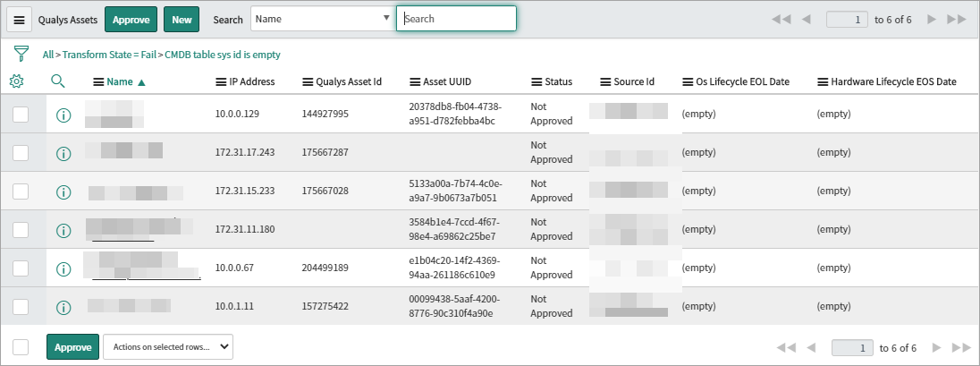
Task: Open info icon for row 10.0.0.67
Action: [x=63, y=269]
